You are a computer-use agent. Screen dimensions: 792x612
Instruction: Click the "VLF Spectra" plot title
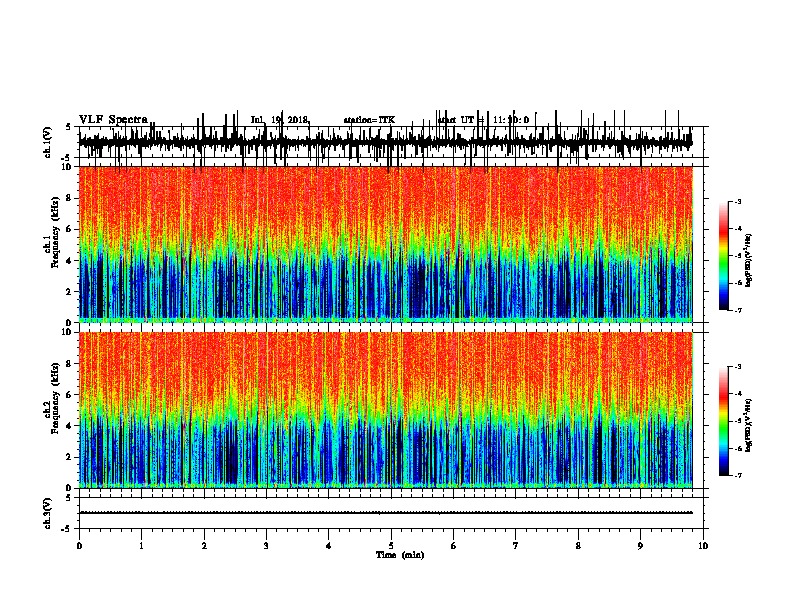(113, 119)
